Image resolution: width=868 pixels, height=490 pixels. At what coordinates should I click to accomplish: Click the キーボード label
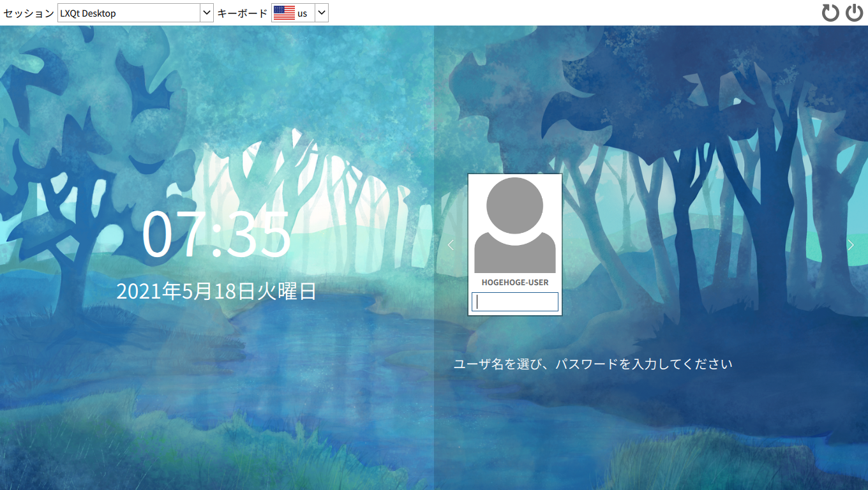click(x=243, y=13)
